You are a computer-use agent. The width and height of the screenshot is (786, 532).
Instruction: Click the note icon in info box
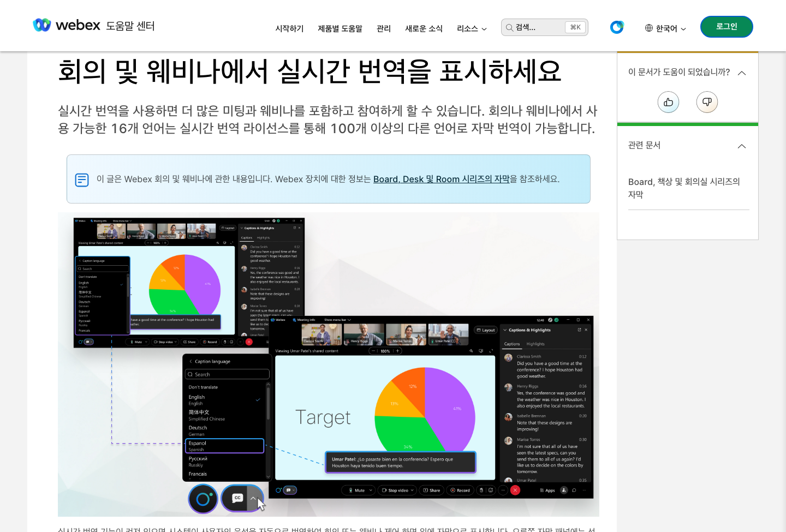click(82, 180)
